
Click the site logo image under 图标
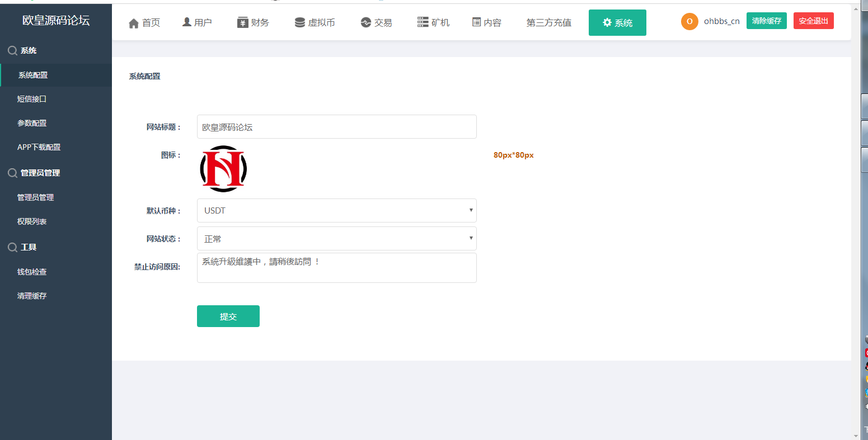(223, 168)
